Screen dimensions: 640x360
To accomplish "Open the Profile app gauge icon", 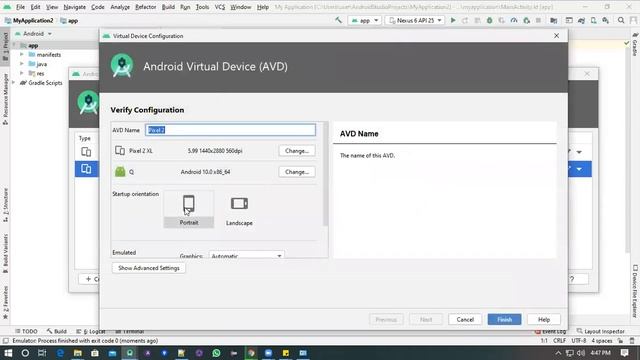I will pos(514,20).
